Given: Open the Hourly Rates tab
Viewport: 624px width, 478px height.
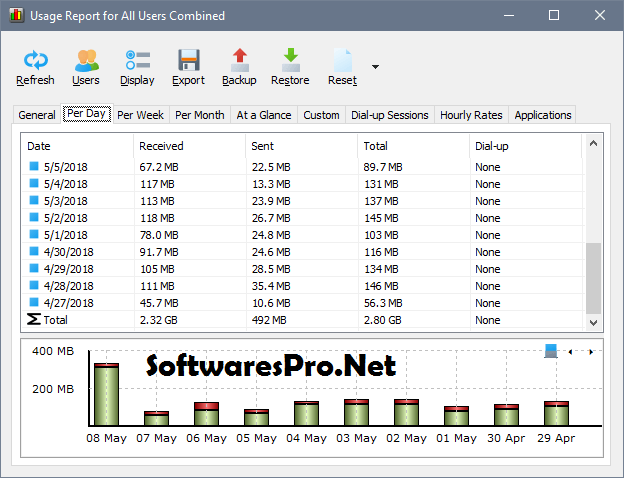Looking at the screenshot, I should (471, 115).
